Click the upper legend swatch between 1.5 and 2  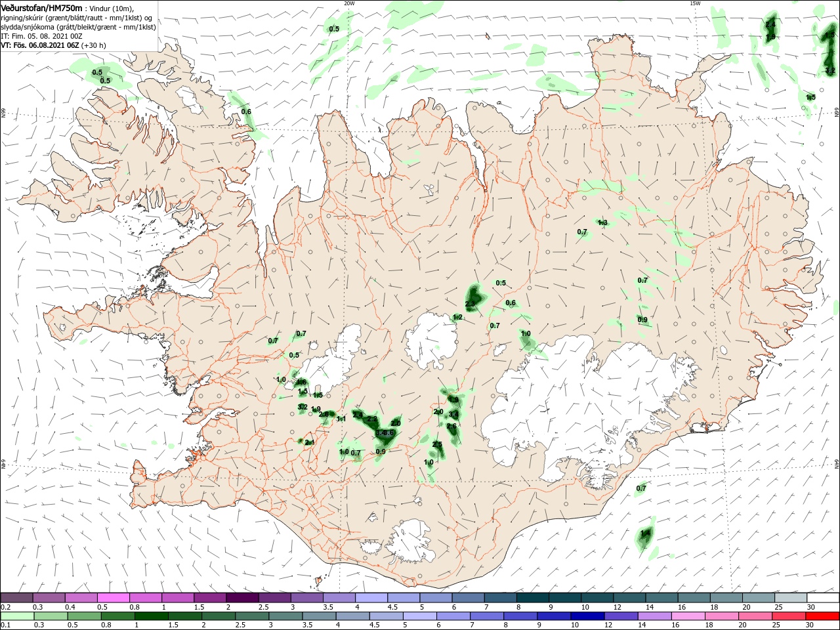click(211, 598)
